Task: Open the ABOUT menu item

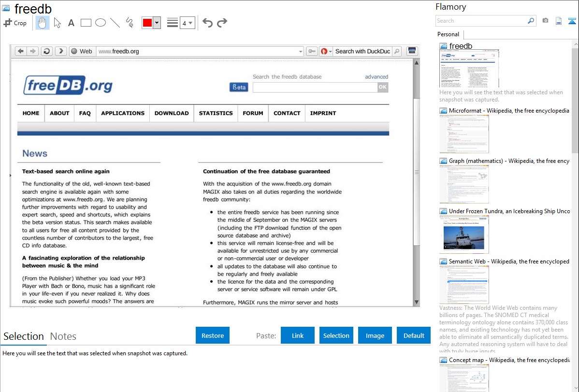Action: [x=59, y=113]
